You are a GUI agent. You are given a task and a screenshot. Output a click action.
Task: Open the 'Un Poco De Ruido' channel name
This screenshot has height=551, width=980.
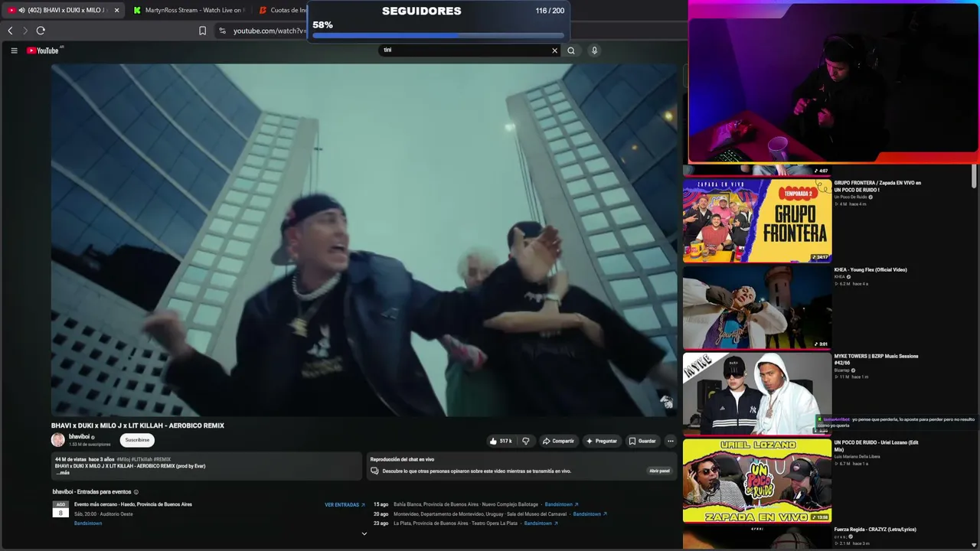[851, 197]
